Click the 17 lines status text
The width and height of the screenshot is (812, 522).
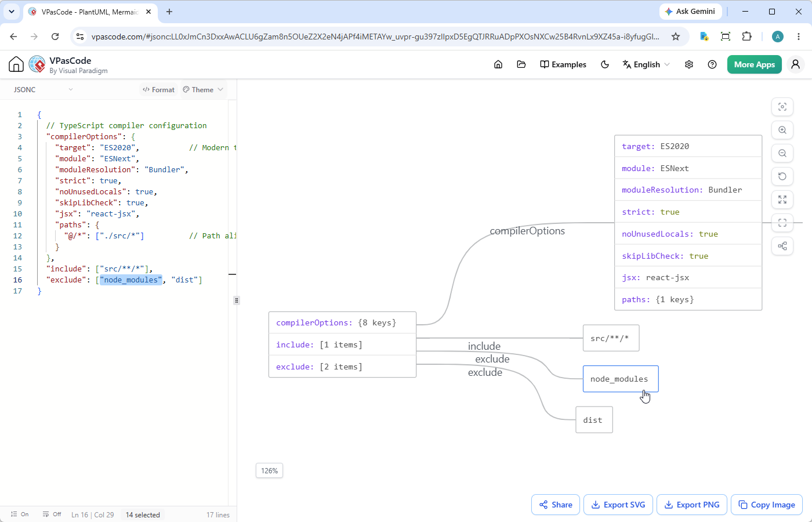pos(218,514)
